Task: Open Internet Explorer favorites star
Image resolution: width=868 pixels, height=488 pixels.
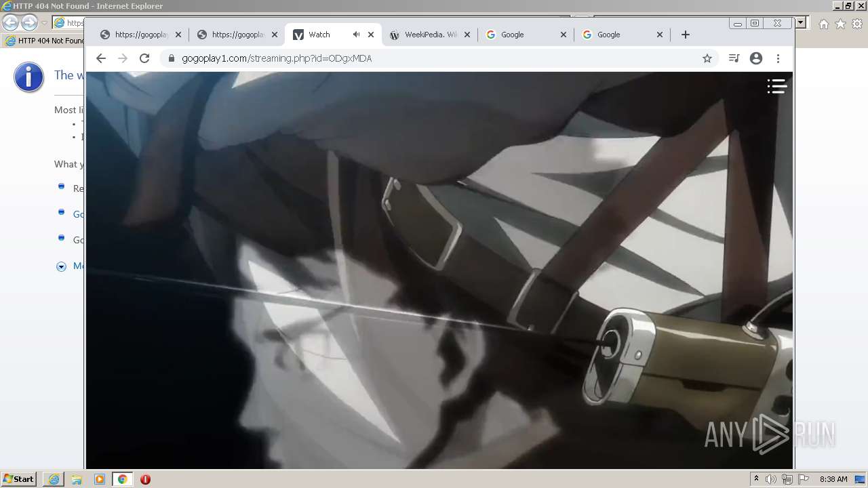Action: pos(840,24)
